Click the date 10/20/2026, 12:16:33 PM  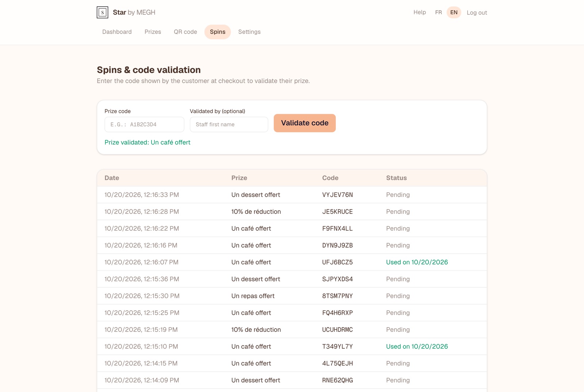point(142,195)
